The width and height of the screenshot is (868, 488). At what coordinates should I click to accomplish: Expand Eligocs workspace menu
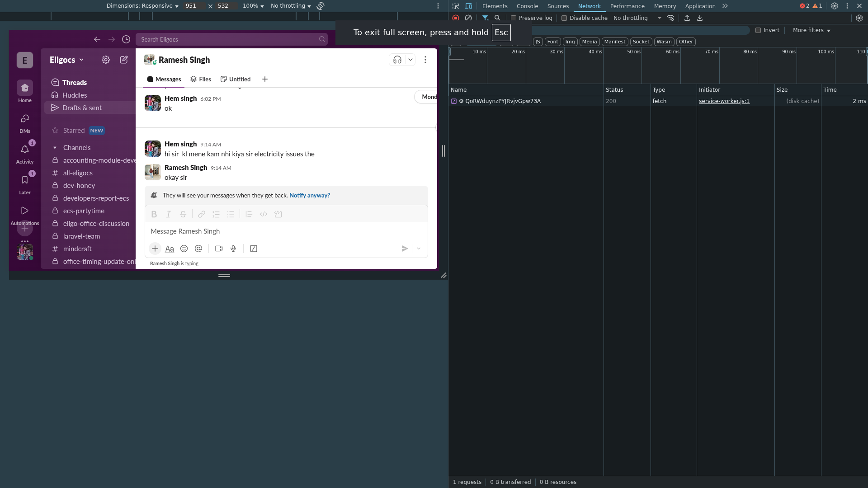click(x=66, y=60)
